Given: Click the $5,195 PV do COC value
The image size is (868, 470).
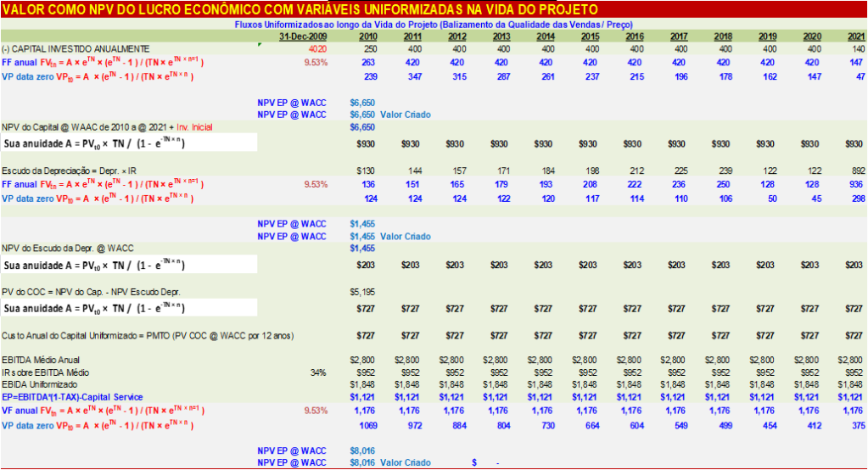Looking at the screenshot, I should point(362,293).
